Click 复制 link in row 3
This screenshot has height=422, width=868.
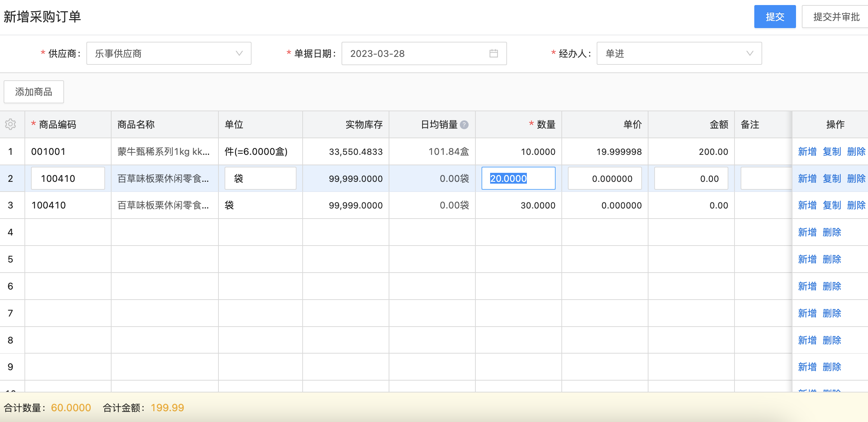pyautogui.click(x=832, y=205)
